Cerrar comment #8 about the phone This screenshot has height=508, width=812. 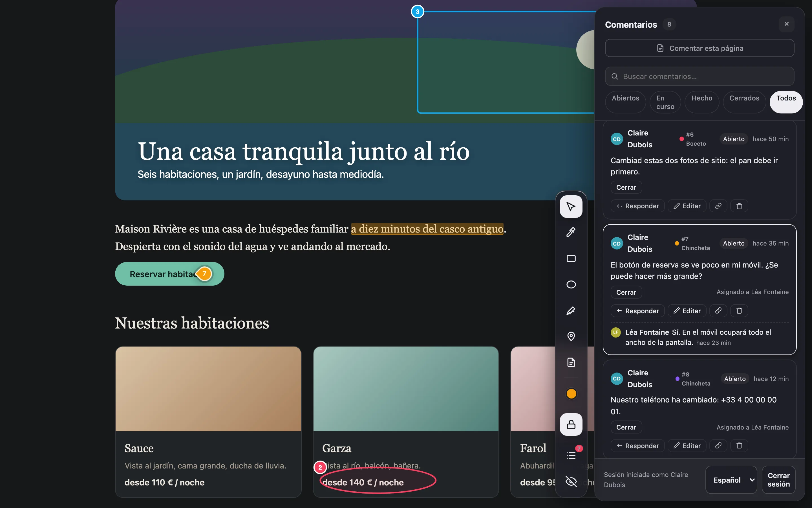click(626, 427)
